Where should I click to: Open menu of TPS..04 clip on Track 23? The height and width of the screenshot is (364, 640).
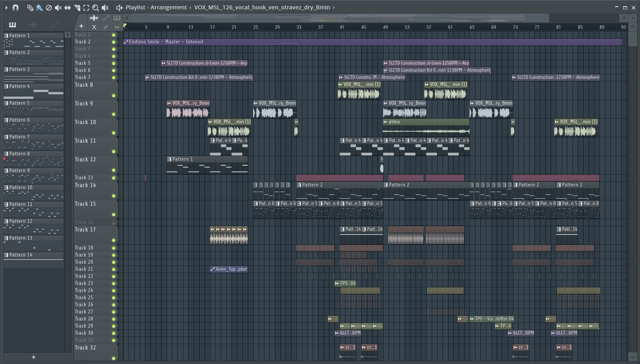click(x=337, y=283)
